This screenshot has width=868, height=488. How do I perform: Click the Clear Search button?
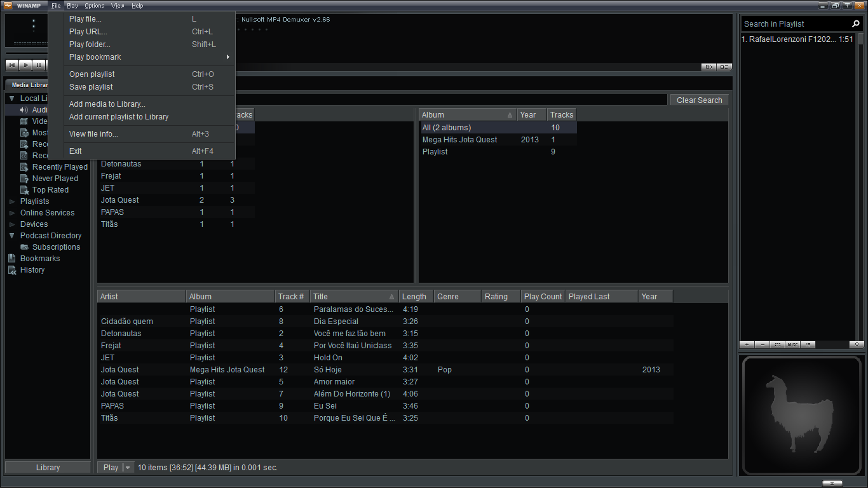pyautogui.click(x=699, y=100)
